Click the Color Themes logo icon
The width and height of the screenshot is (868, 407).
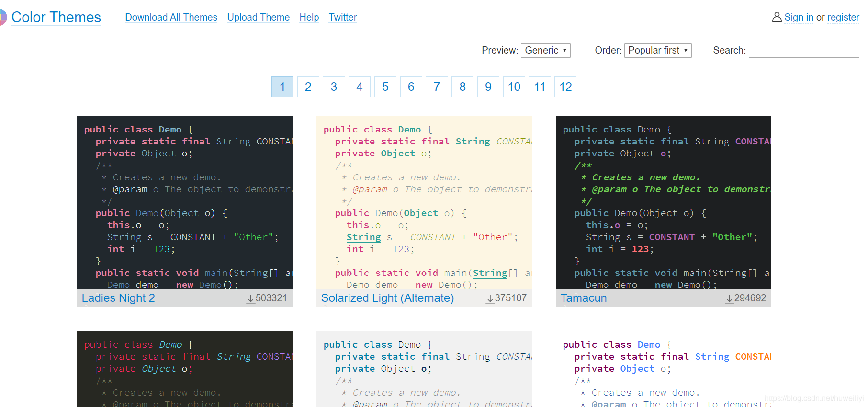[x=3, y=17]
